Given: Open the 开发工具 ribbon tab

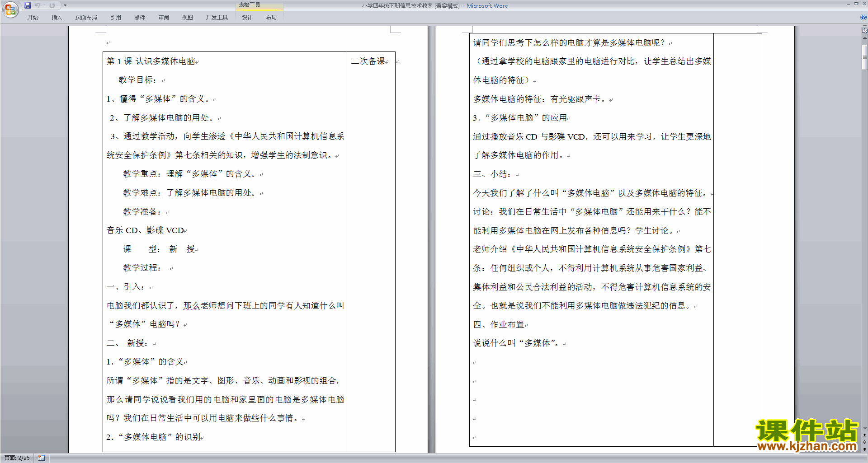Looking at the screenshot, I should [x=217, y=17].
